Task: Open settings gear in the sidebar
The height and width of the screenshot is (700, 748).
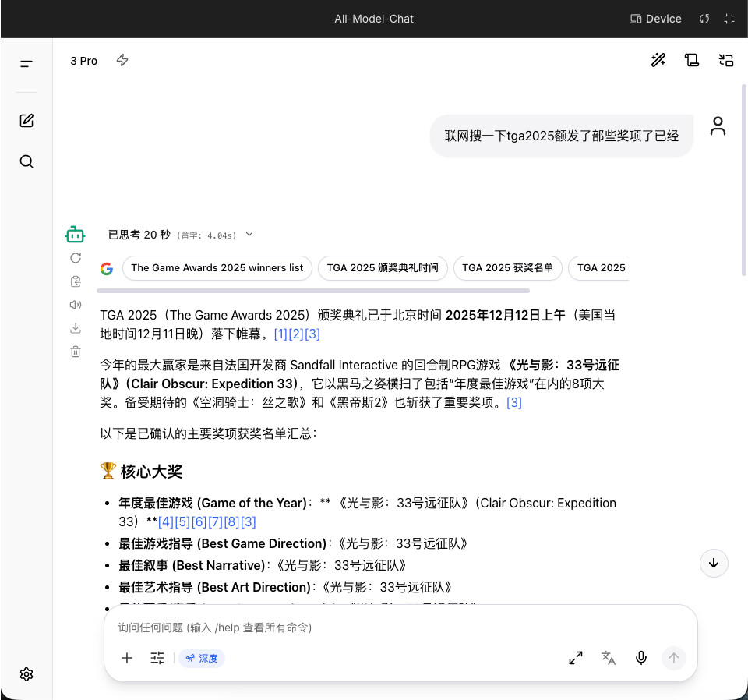Action: click(x=26, y=674)
